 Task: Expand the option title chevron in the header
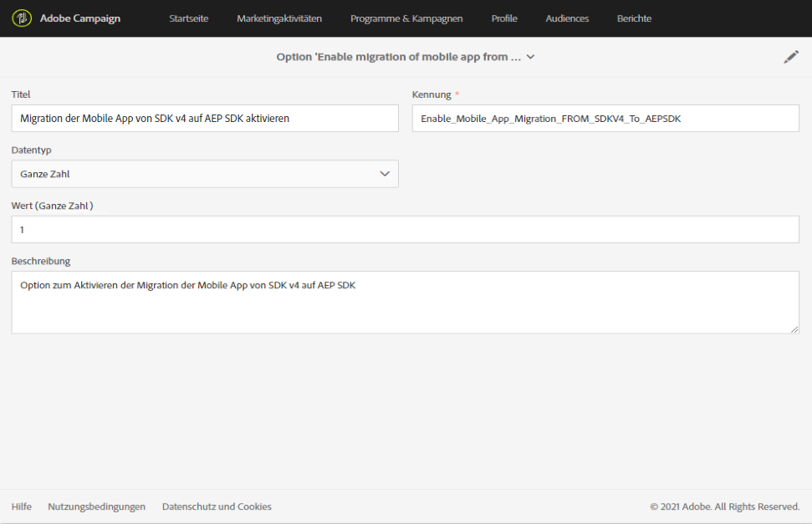coord(531,57)
